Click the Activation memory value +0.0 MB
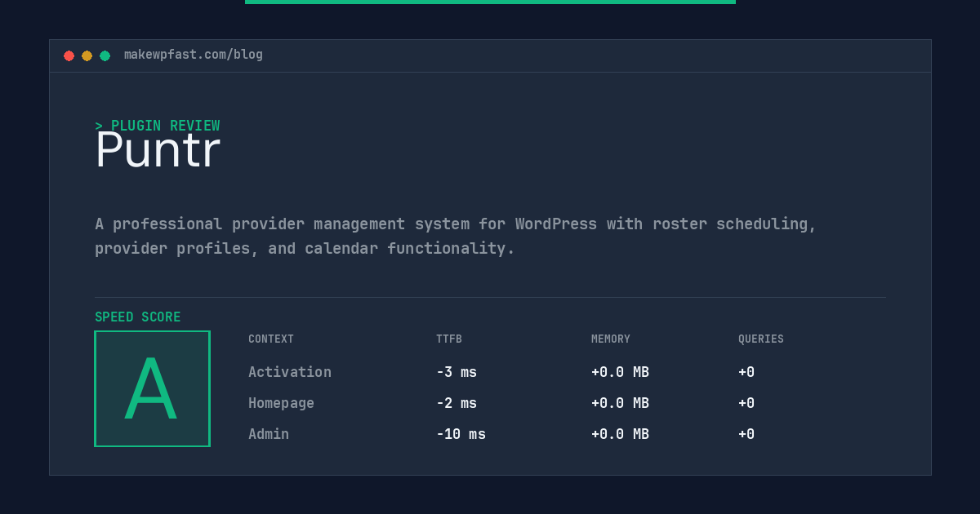Screen dimensions: 980x514 (620, 372)
